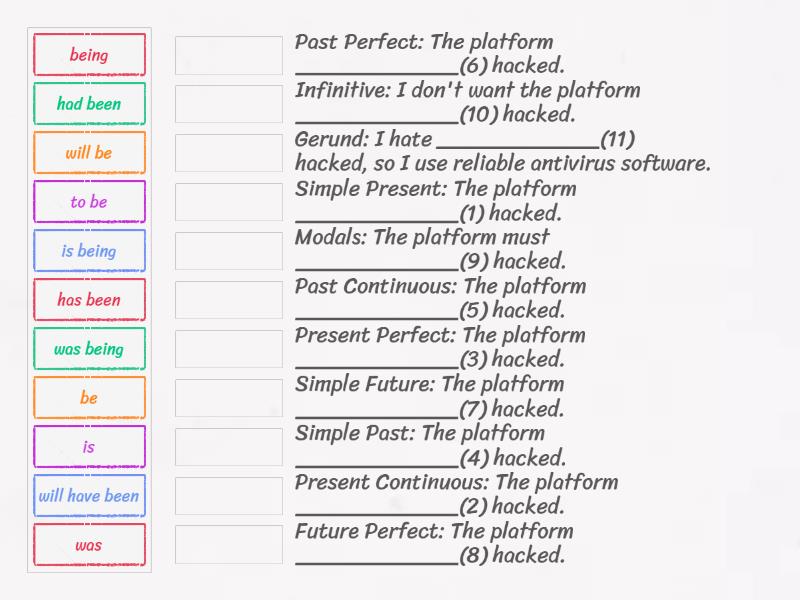
Task: Click the answer box for Past Continuous sentence
Action: [x=228, y=299]
